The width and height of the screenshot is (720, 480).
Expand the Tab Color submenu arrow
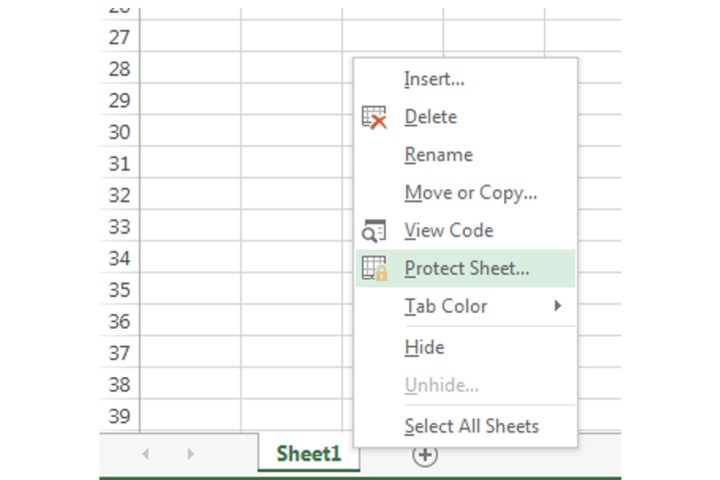point(558,306)
